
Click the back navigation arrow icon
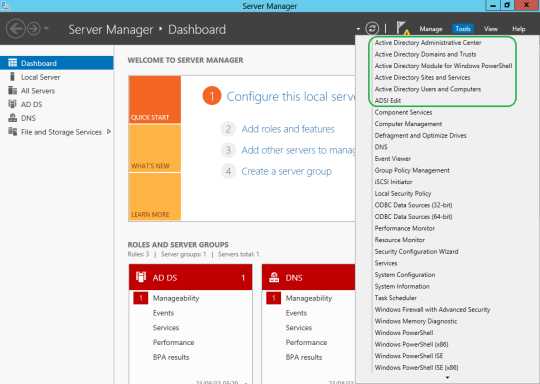(15, 29)
